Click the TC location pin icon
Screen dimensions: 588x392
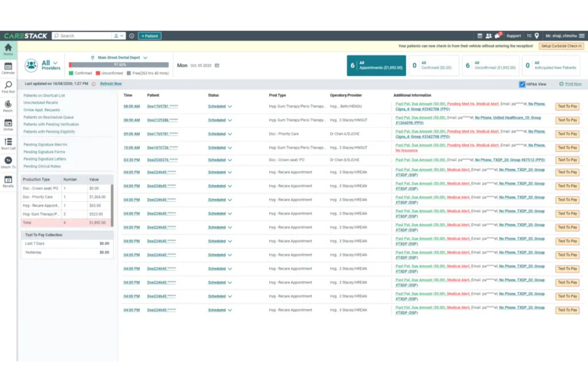(537, 36)
